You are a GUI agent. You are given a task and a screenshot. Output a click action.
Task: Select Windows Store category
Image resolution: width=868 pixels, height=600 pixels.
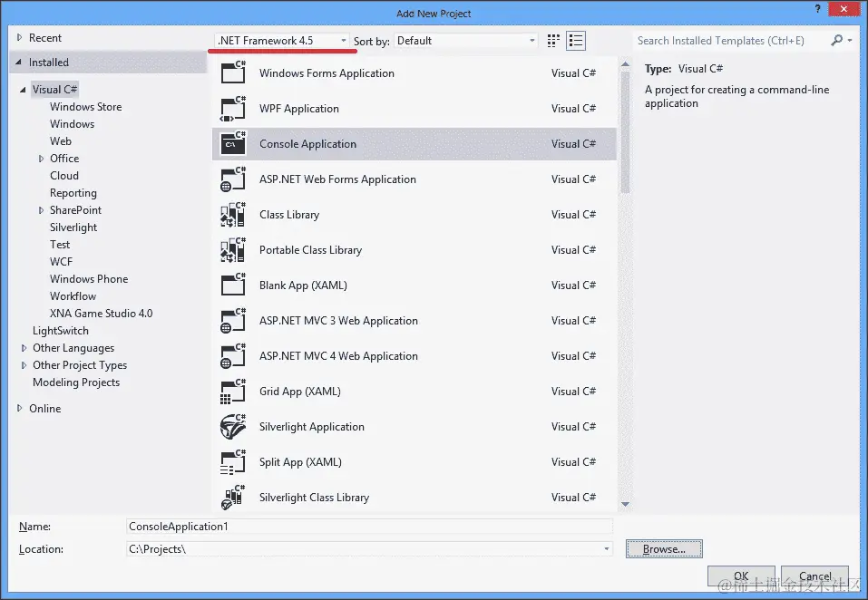click(86, 107)
